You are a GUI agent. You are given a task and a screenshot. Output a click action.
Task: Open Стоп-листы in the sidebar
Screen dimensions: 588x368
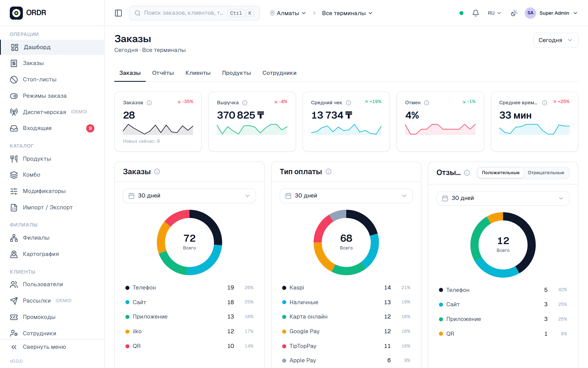click(52, 80)
